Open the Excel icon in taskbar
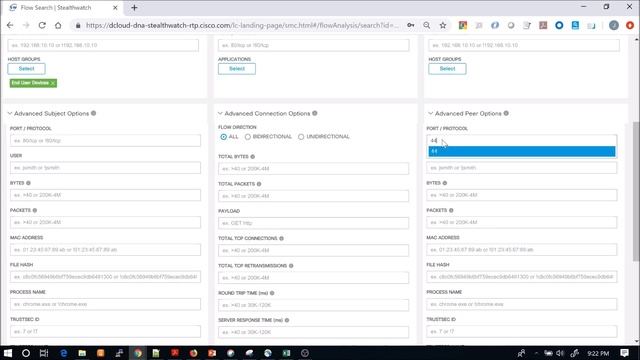Image resolution: width=640 pixels, height=360 pixels. [x=287, y=353]
